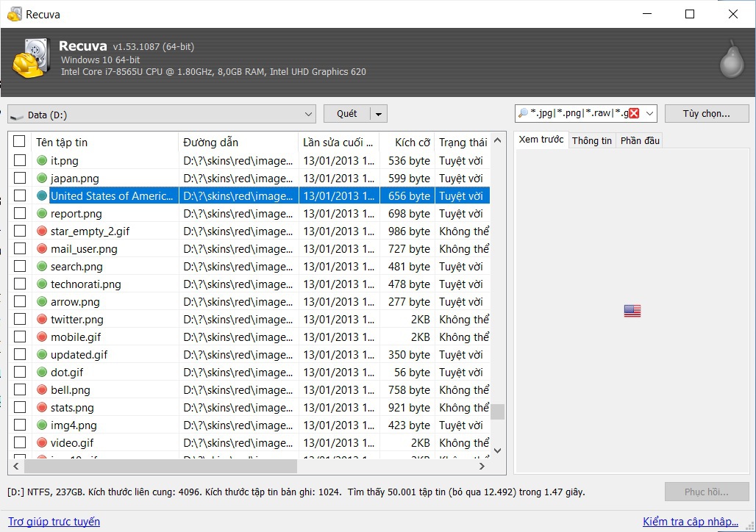Check the select-all checkbox in header
The image size is (756, 532).
pyautogui.click(x=20, y=142)
